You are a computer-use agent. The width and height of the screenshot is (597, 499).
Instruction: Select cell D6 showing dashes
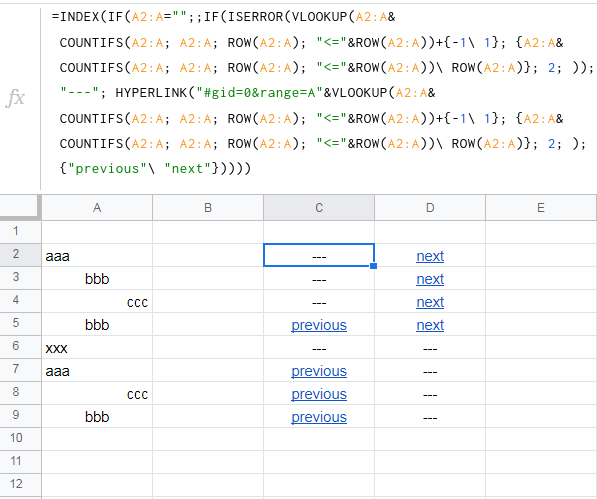tap(430, 347)
